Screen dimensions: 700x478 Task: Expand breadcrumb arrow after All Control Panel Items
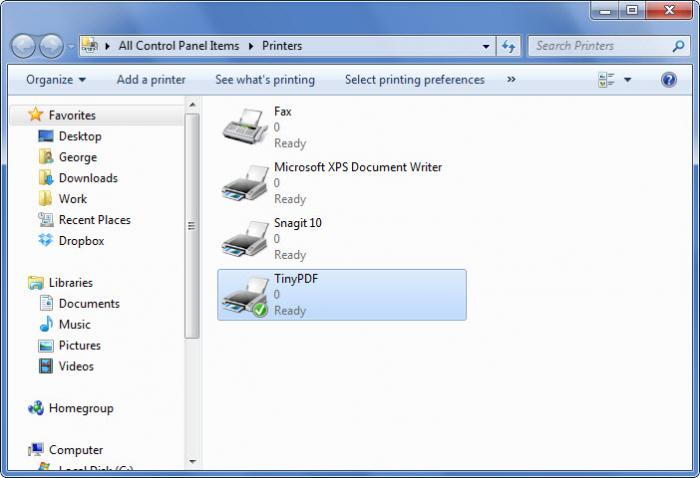[x=251, y=46]
